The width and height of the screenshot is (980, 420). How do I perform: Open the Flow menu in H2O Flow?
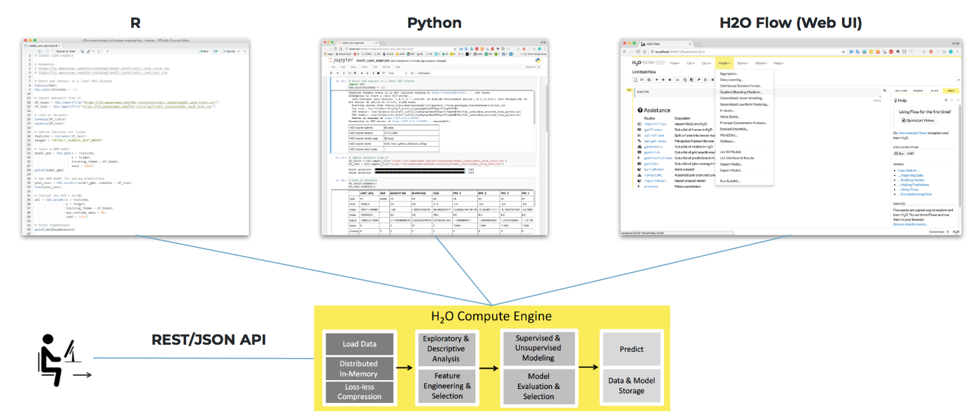[x=675, y=63]
